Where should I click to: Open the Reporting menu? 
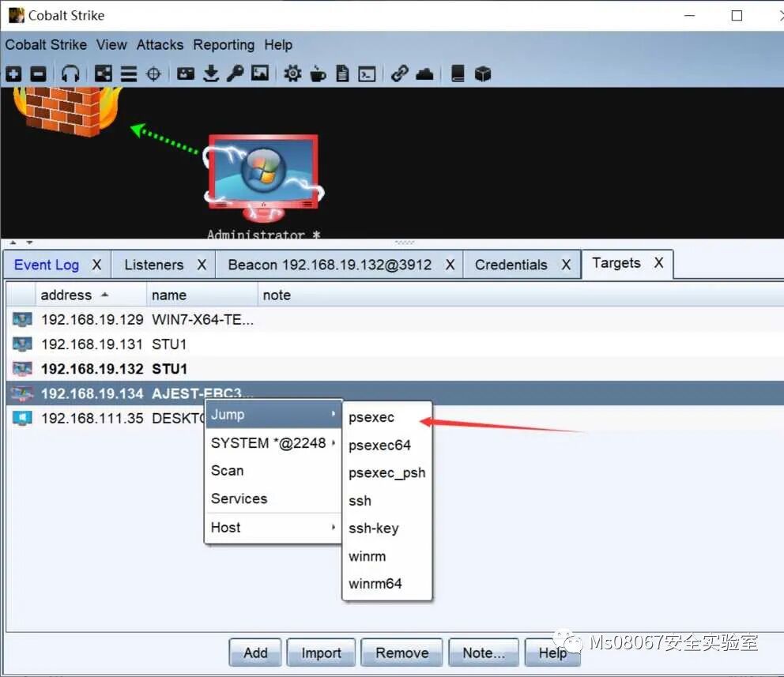point(224,45)
